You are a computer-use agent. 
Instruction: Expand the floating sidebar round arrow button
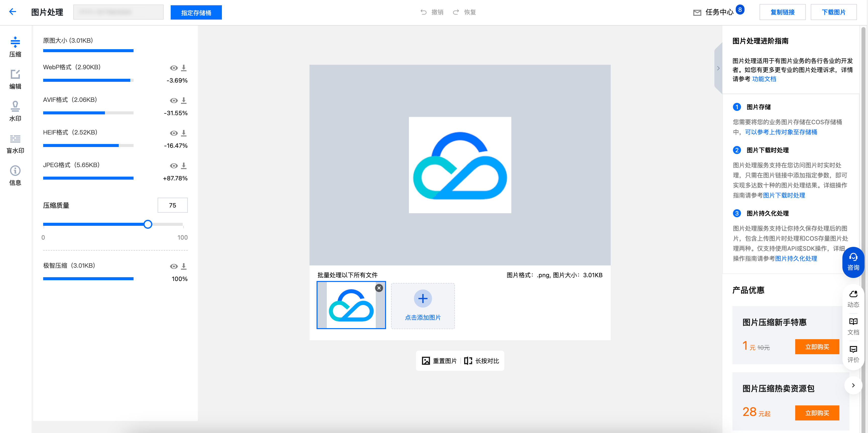[853, 385]
